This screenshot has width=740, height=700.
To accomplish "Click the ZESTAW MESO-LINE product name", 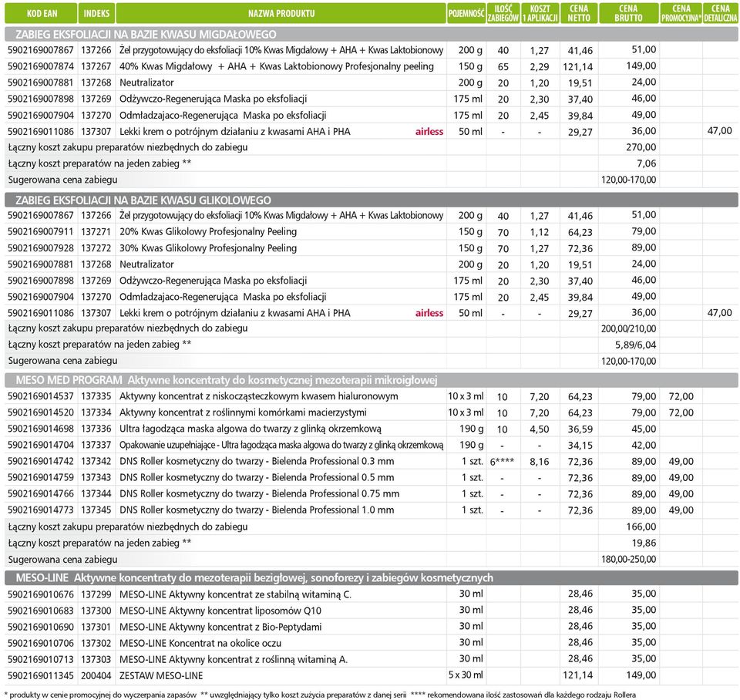I will (x=161, y=676).
